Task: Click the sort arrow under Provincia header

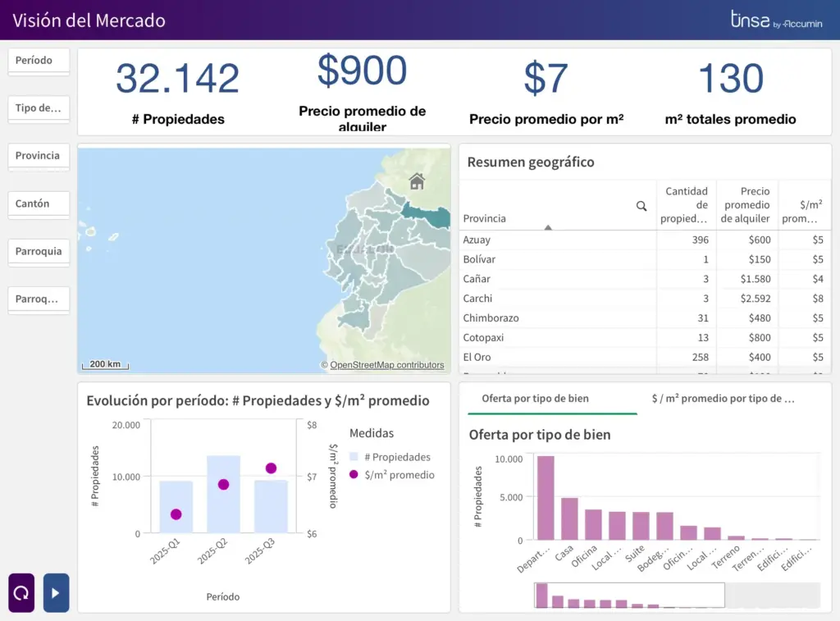Action: (x=548, y=227)
